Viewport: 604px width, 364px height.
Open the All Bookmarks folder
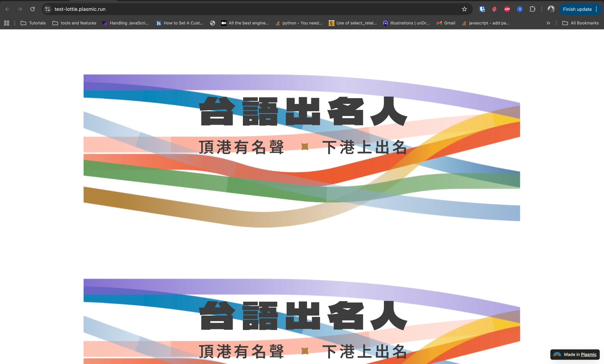[x=580, y=23]
